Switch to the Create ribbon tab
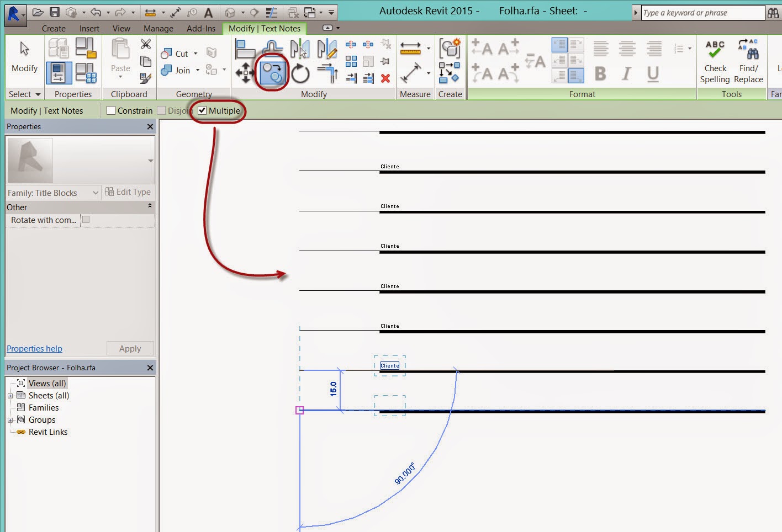782x532 pixels. [x=54, y=28]
